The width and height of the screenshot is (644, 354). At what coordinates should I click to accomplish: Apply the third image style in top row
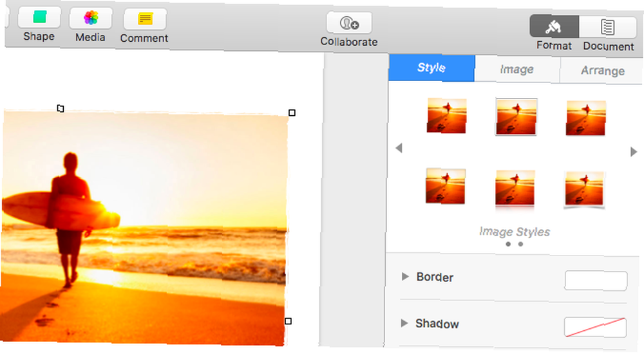[585, 118]
